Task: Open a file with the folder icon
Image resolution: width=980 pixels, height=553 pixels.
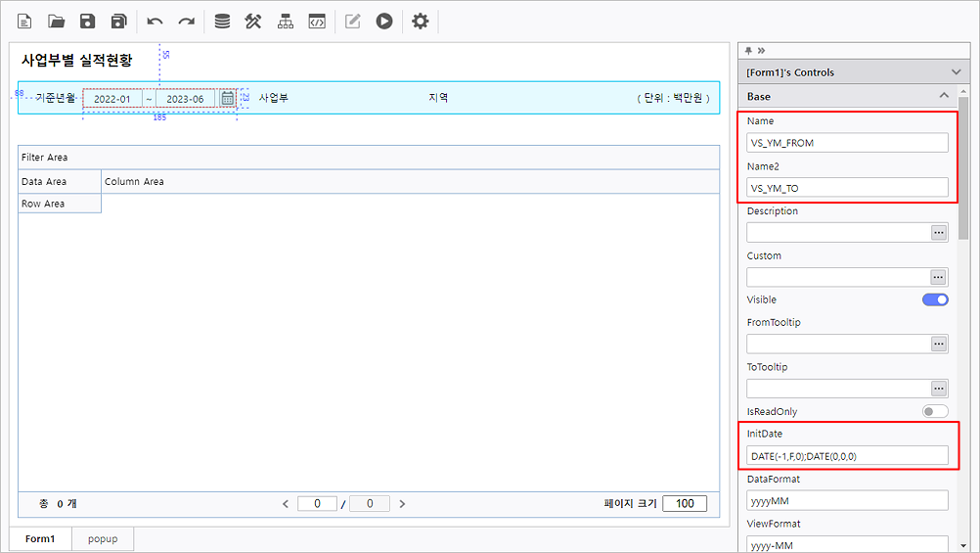Action: point(57,21)
